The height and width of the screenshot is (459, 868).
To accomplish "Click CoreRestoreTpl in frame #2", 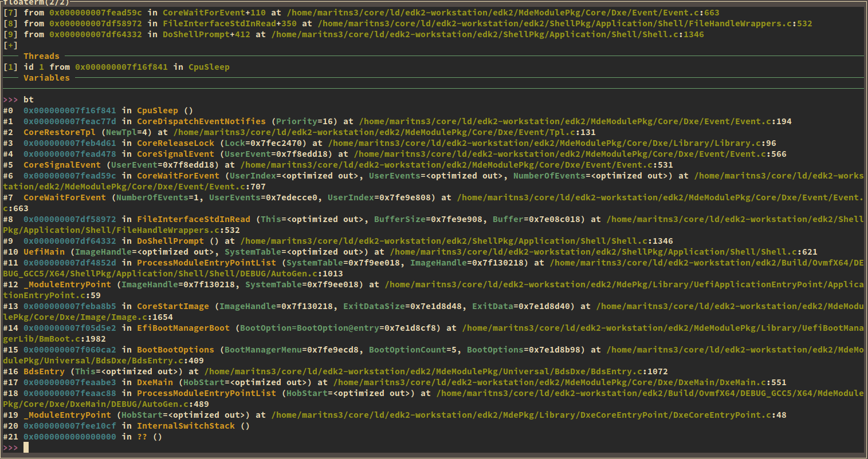I will [60, 132].
